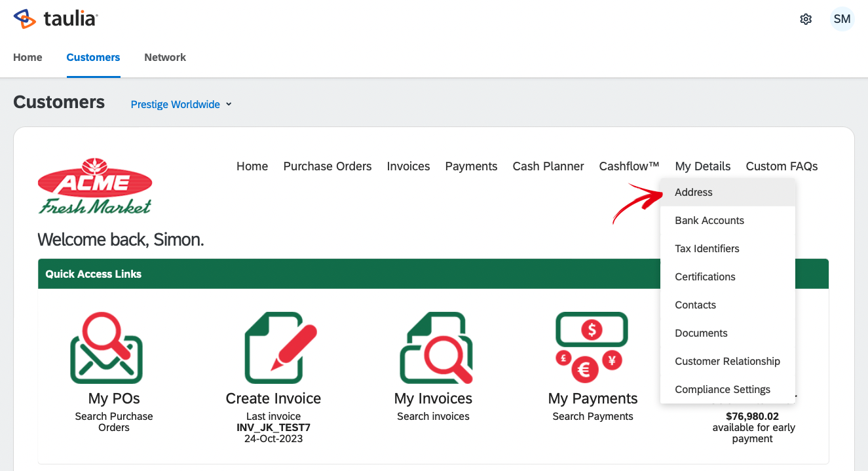Click the ACME Fresh Market logo
This screenshot has height=471, width=868.
(x=95, y=186)
